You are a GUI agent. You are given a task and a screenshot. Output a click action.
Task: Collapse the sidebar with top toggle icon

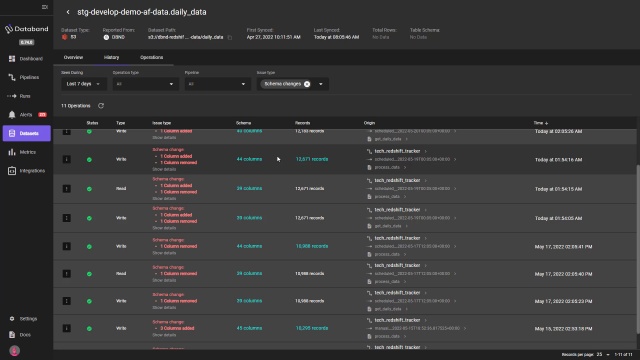45,7
